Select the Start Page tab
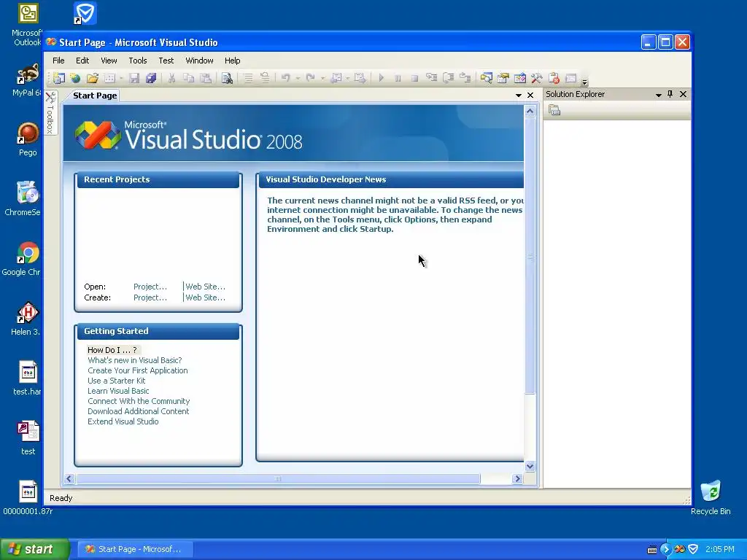Image resolution: width=747 pixels, height=560 pixels. 95,96
